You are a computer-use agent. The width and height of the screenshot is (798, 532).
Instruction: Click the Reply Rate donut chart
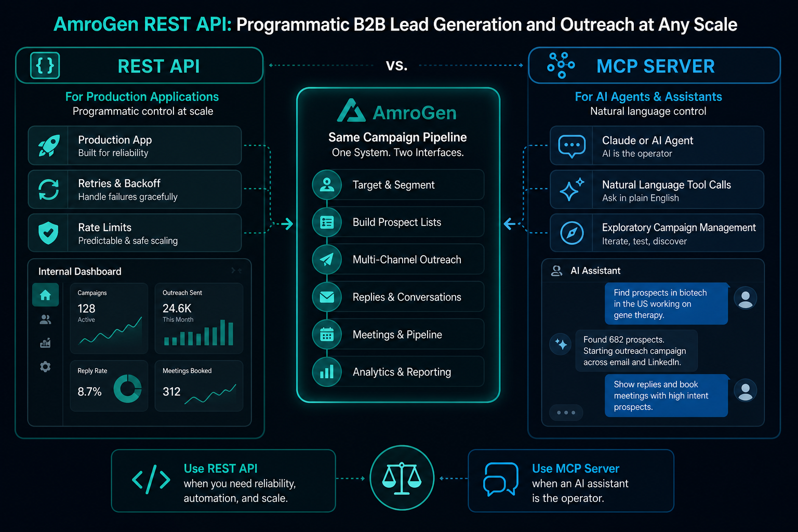click(127, 389)
